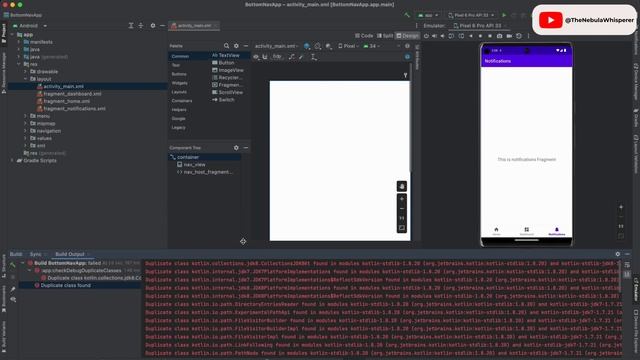
Task: Tap Dashboard in emulator bottom navigation
Action: (x=527, y=231)
